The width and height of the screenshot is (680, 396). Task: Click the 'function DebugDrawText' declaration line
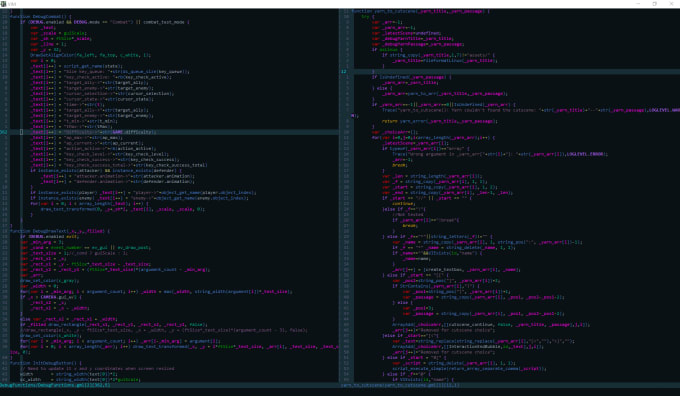coord(59,231)
